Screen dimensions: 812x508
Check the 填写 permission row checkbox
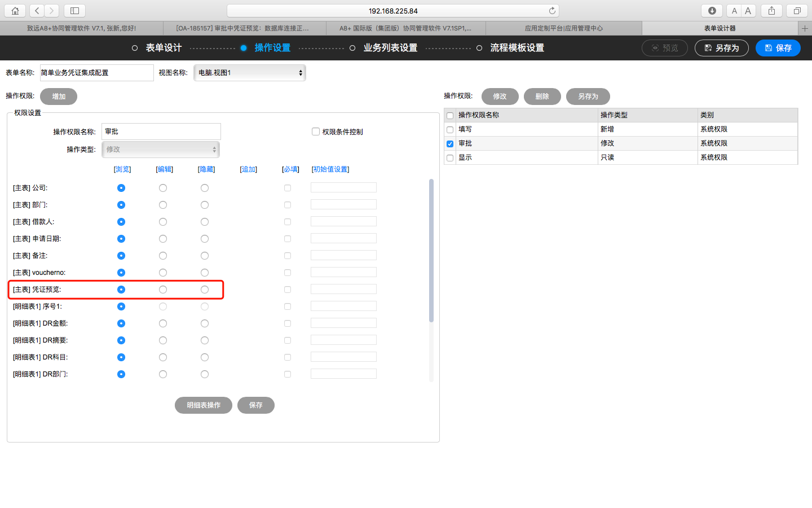(x=450, y=130)
